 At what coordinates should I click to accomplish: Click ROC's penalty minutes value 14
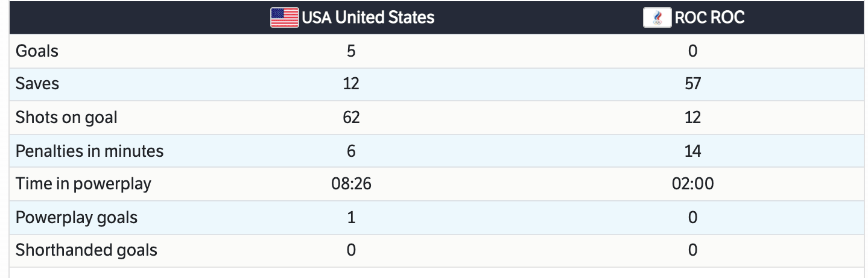pyautogui.click(x=692, y=151)
